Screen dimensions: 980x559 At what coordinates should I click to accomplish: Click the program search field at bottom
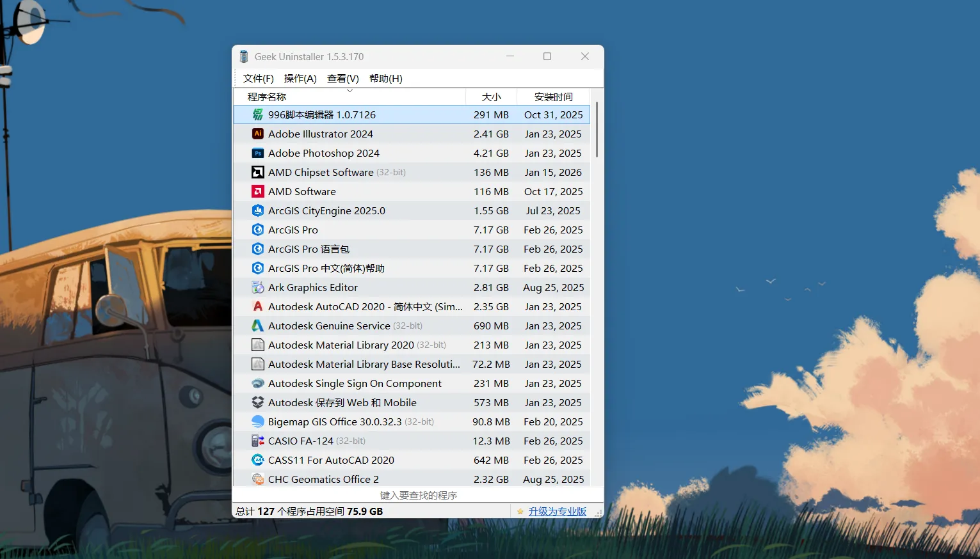pyautogui.click(x=419, y=495)
